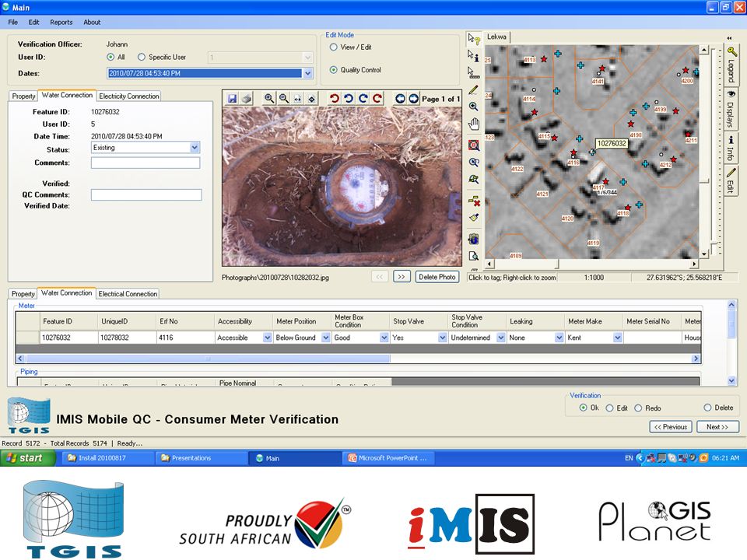Open the Leaking None dropdown
Screen dimensions: 747x560
pyautogui.click(x=559, y=338)
